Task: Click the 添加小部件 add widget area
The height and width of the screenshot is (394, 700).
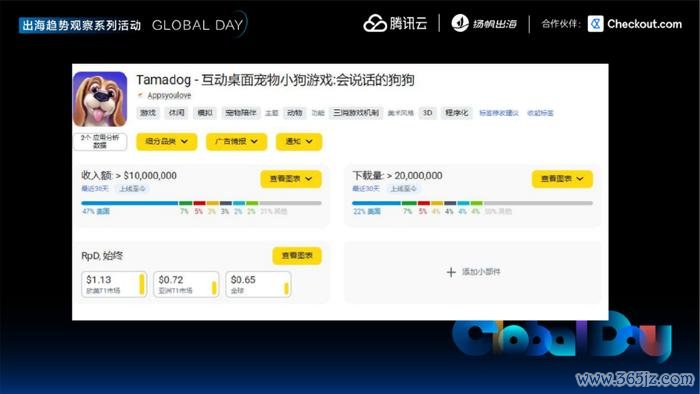Action: click(473, 272)
